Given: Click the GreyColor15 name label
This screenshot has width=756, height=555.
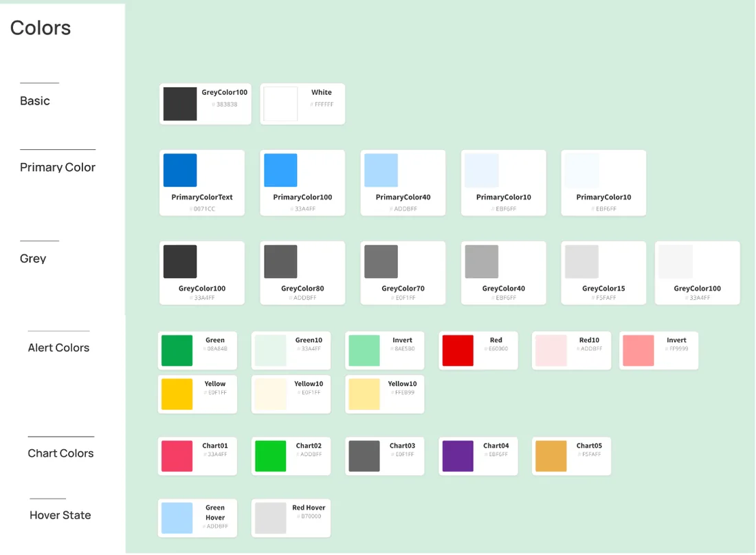Looking at the screenshot, I should click(x=603, y=288).
